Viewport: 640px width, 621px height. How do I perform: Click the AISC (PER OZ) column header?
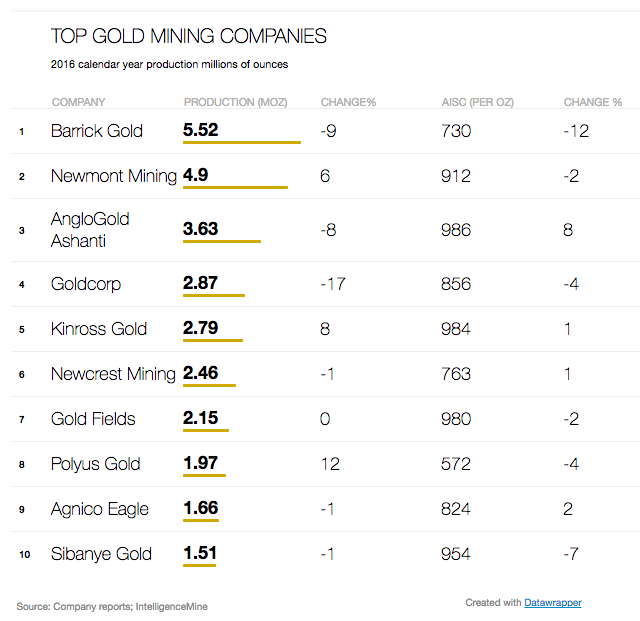477,102
